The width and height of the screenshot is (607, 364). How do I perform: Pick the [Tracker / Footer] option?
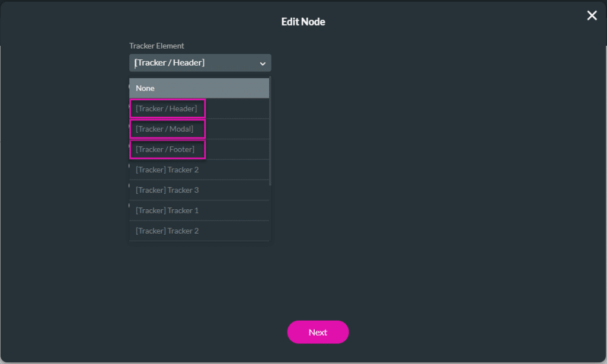[x=165, y=149]
